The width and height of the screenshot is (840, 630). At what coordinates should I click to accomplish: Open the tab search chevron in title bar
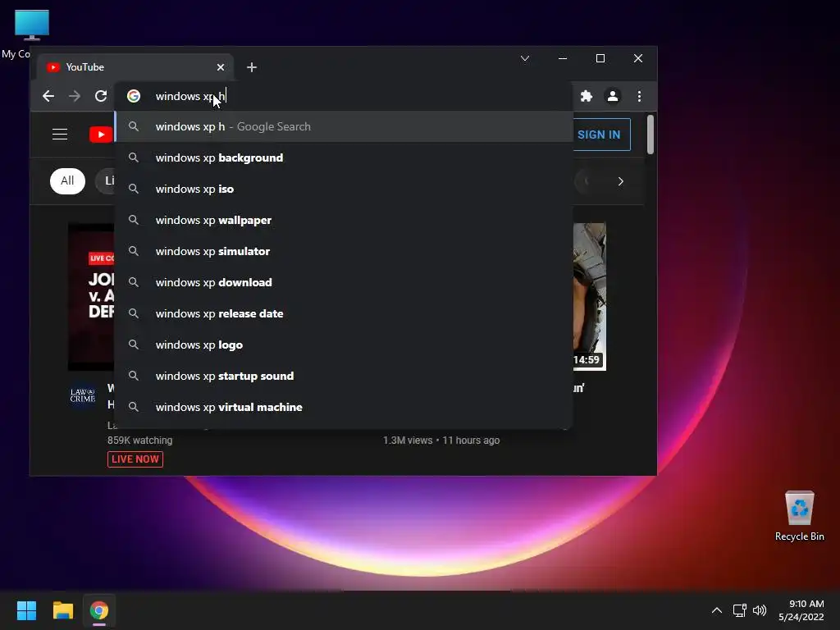[x=524, y=58]
